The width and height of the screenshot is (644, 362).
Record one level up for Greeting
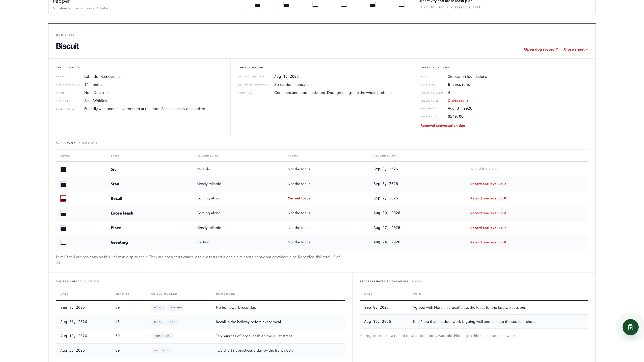point(488,242)
